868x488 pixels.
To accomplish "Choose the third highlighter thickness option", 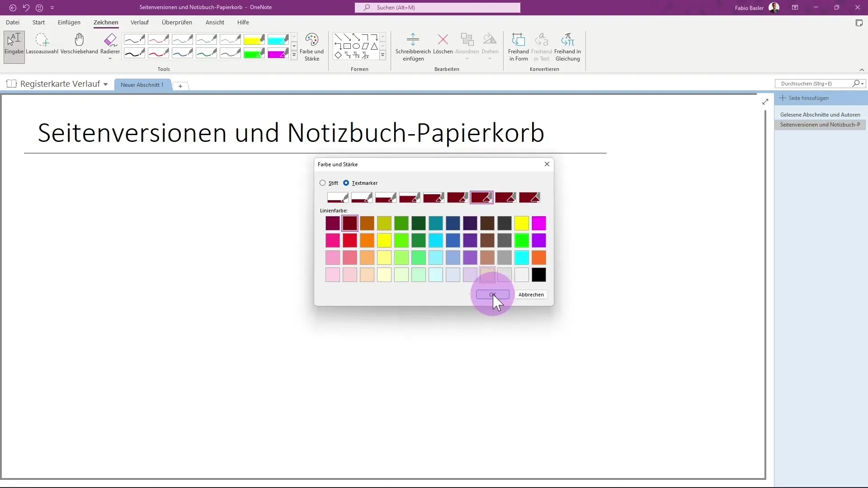I will [x=386, y=197].
